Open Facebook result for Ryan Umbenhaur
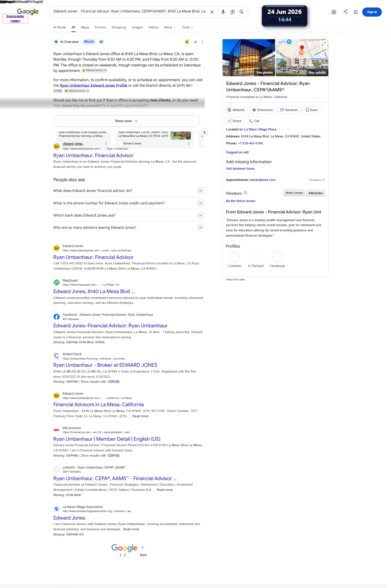 click(x=111, y=326)
